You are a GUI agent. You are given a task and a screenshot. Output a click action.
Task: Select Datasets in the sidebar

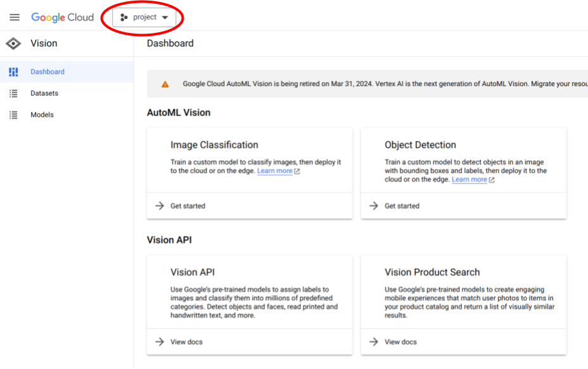point(44,94)
